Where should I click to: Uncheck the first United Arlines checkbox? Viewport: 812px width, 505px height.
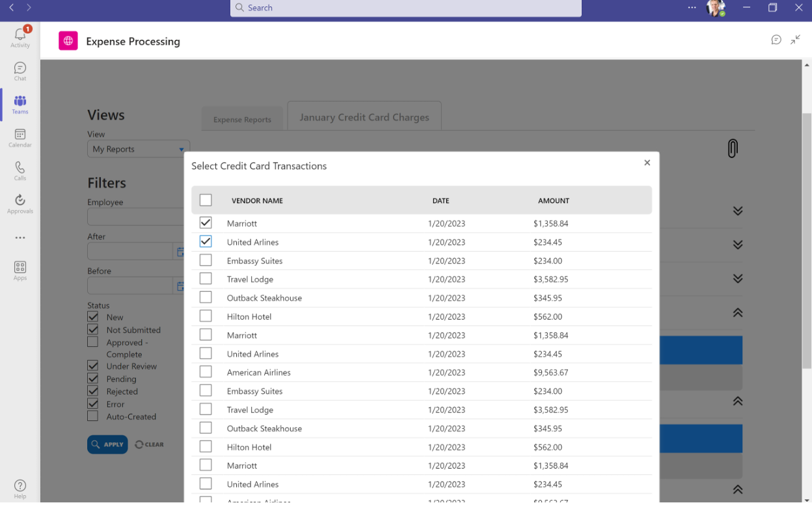206,241
